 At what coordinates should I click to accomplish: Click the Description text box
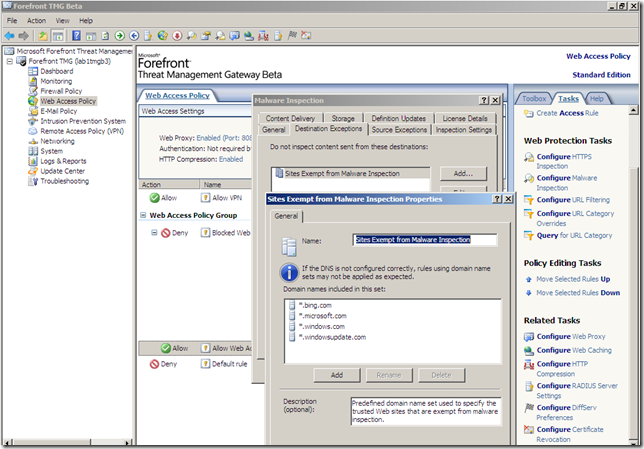426,411
